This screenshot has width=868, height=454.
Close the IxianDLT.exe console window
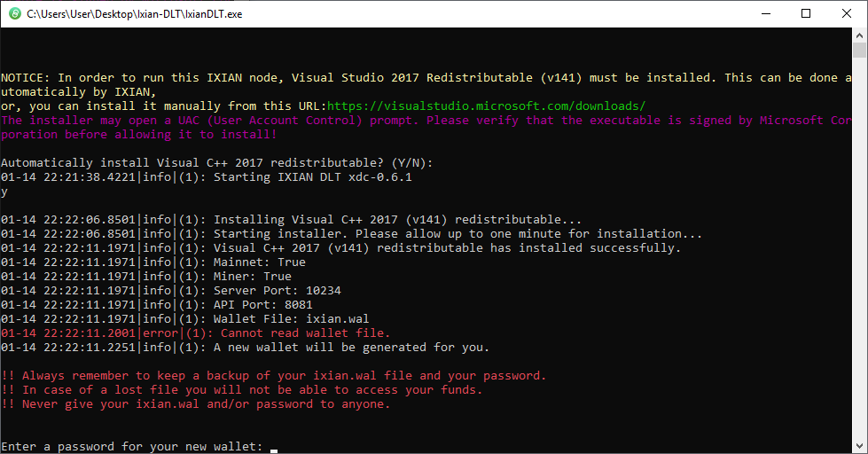[x=847, y=13]
